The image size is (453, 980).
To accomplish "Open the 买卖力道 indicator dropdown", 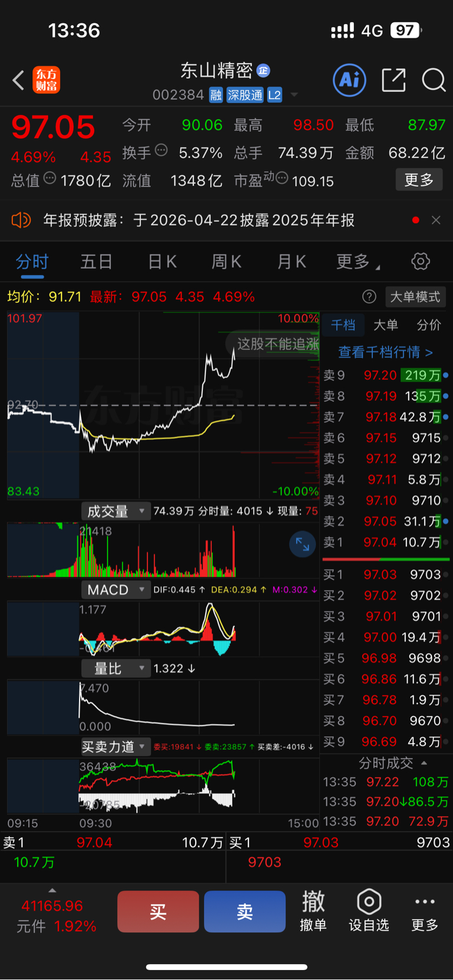I will [116, 747].
